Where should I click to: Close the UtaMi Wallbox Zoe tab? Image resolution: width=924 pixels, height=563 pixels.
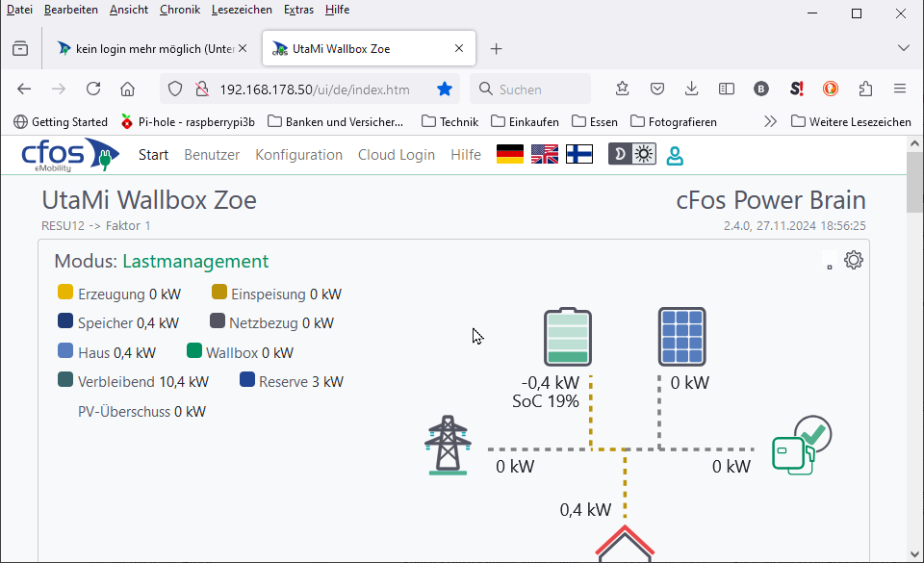pyautogui.click(x=459, y=48)
